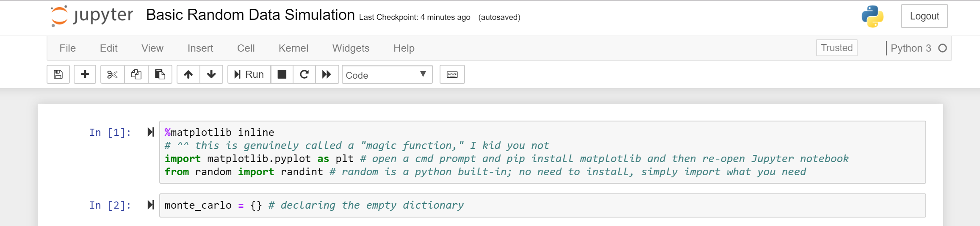This screenshot has width=980, height=226.
Task: Insert a cell below with plus icon
Action: [x=85, y=74]
